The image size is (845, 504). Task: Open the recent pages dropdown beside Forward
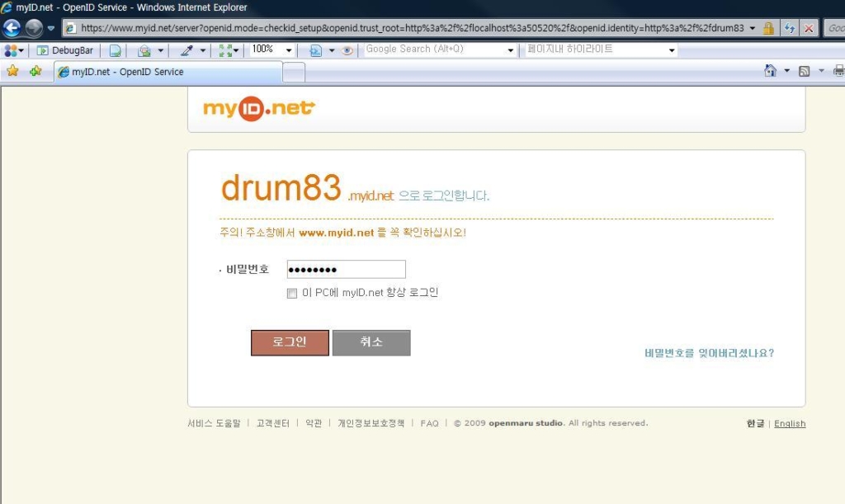50,28
